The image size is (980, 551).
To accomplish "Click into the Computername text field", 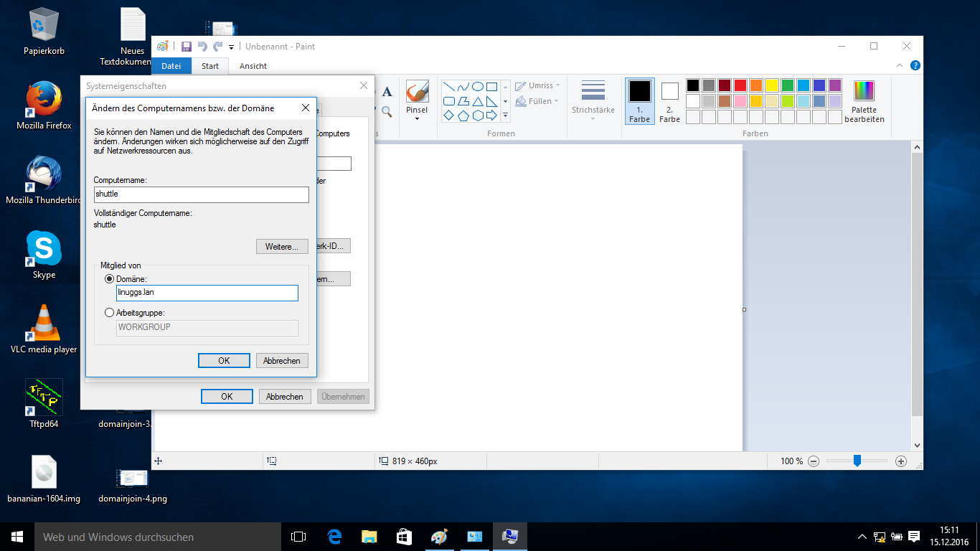I will click(x=201, y=194).
